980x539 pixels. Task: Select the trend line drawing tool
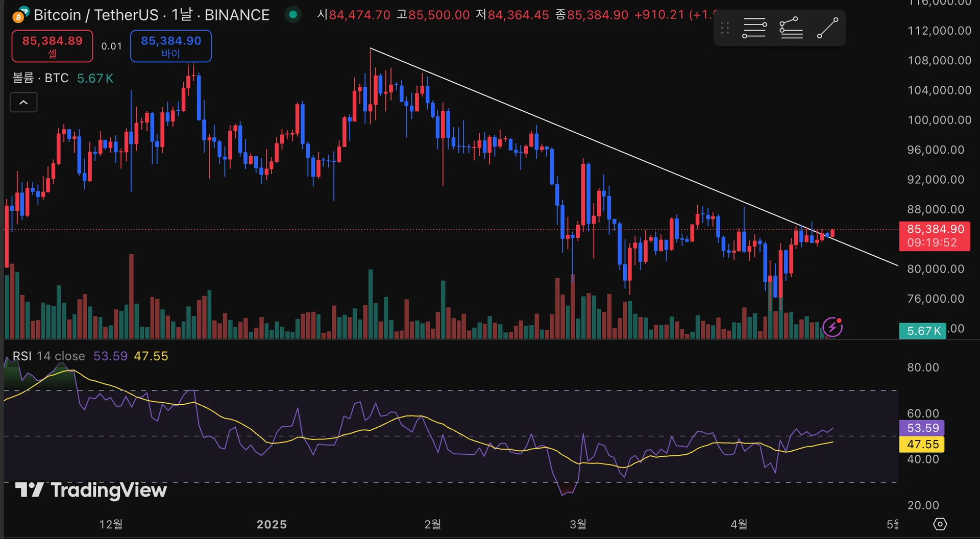point(827,28)
